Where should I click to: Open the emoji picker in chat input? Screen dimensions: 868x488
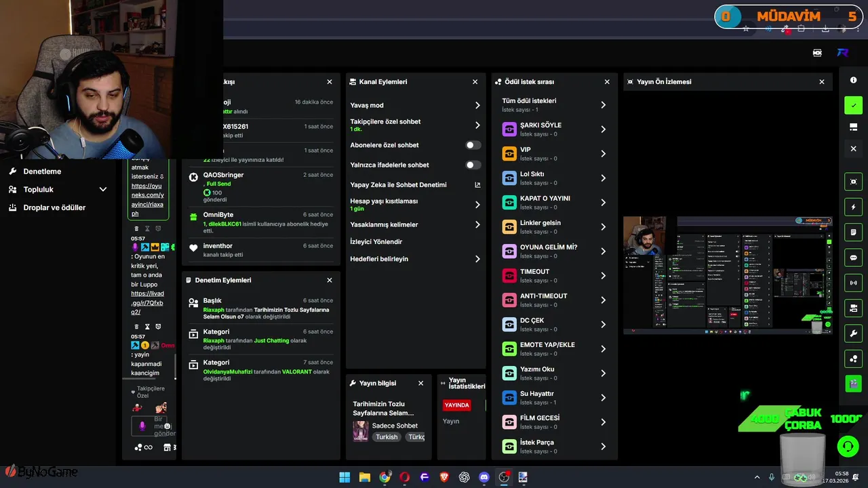click(x=167, y=426)
